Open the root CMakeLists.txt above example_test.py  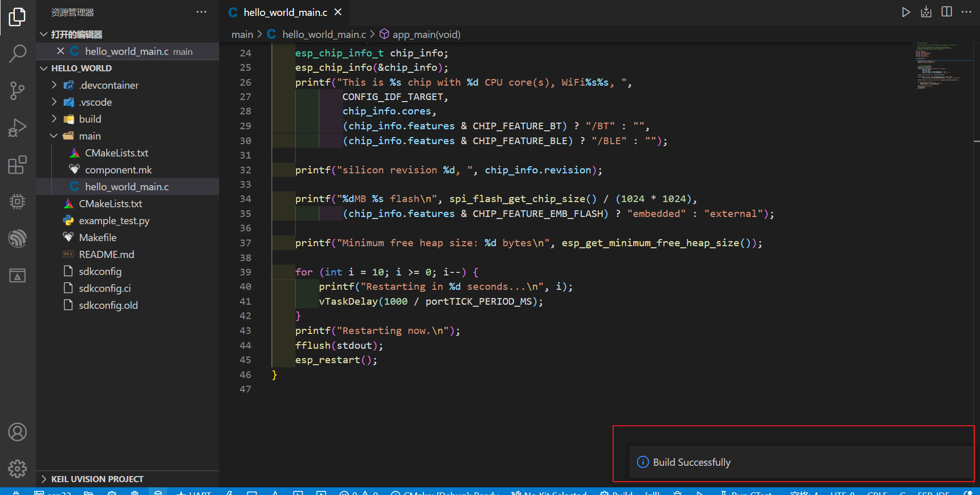pyautogui.click(x=127, y=204)
